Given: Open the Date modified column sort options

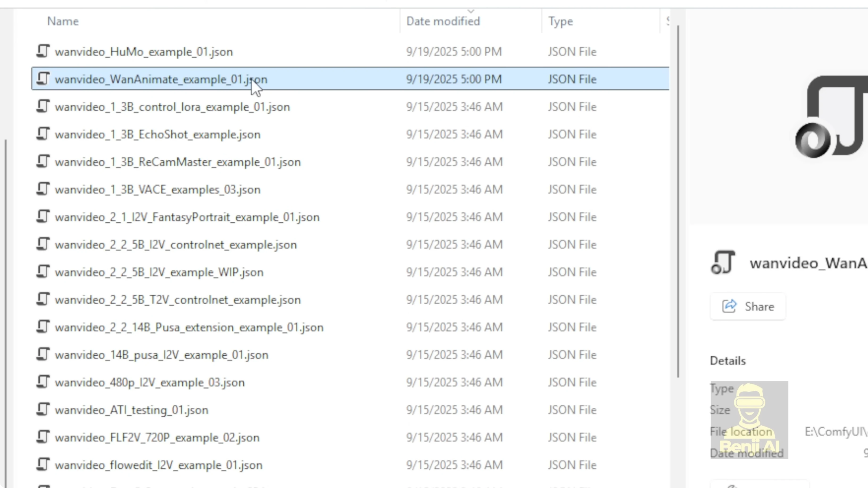Looking at the screenshot, I should (443, 21).
